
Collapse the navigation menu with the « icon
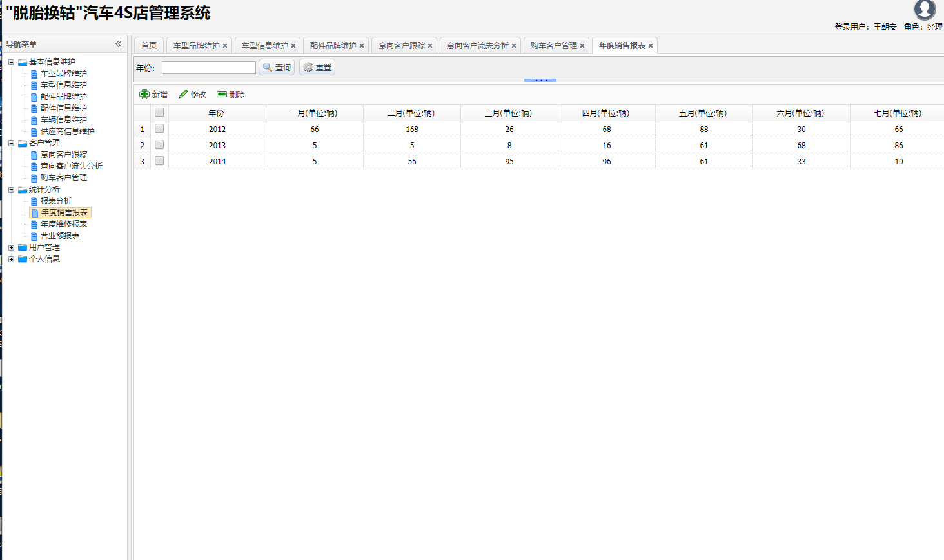[119, 44]
